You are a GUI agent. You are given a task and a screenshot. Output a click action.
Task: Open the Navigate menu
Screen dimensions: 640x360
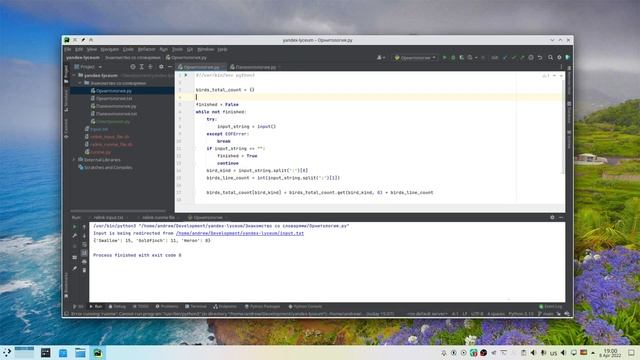pyautogui.click(x=109, y=49)
